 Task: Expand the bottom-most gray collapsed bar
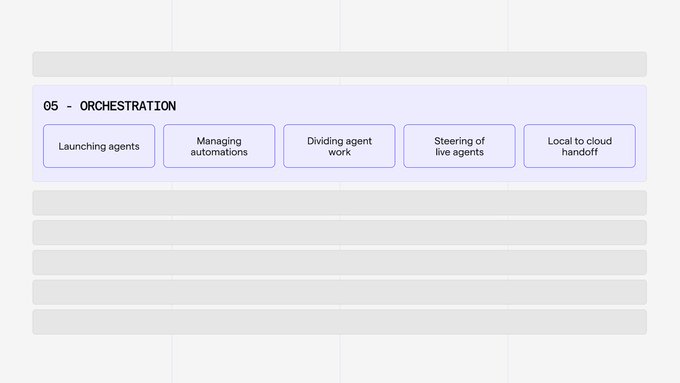(340, 322)
